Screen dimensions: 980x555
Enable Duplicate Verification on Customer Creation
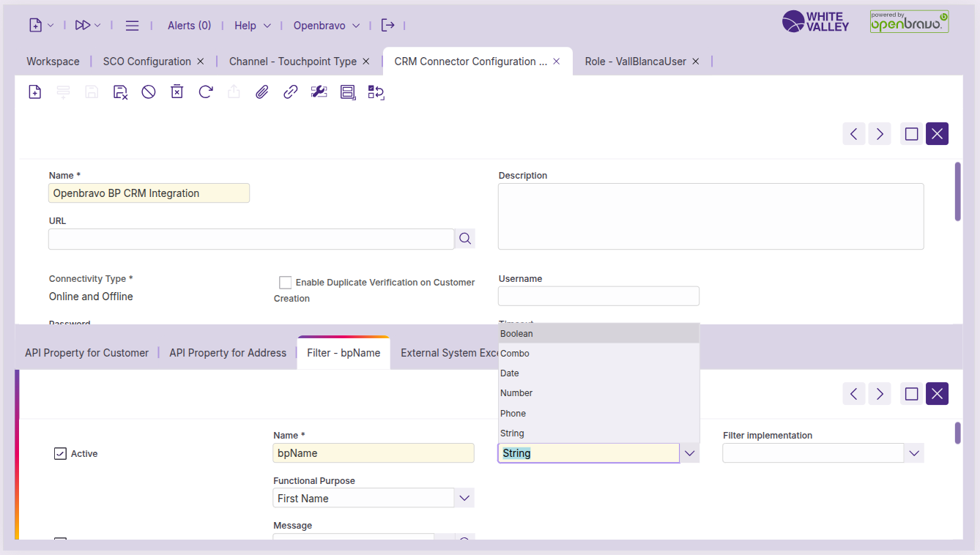point(286,283)
